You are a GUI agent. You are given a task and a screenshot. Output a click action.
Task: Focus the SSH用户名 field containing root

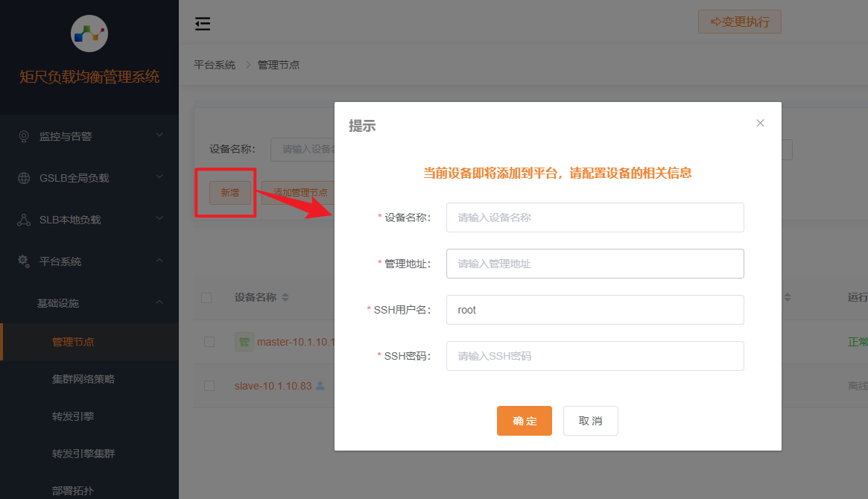[595, 310]
